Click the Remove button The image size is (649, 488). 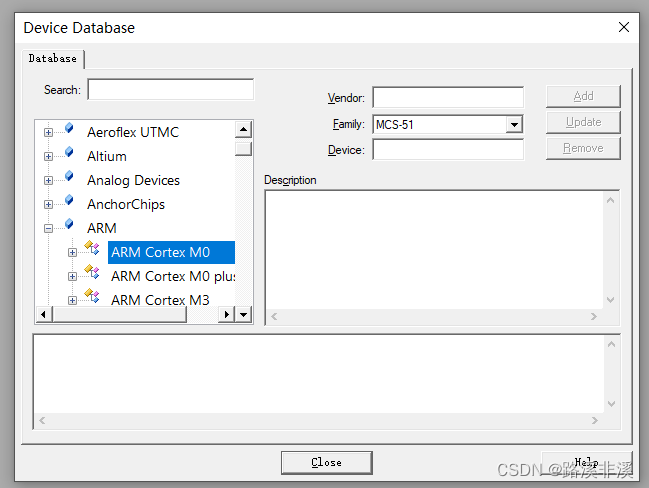tap(583, 148)
